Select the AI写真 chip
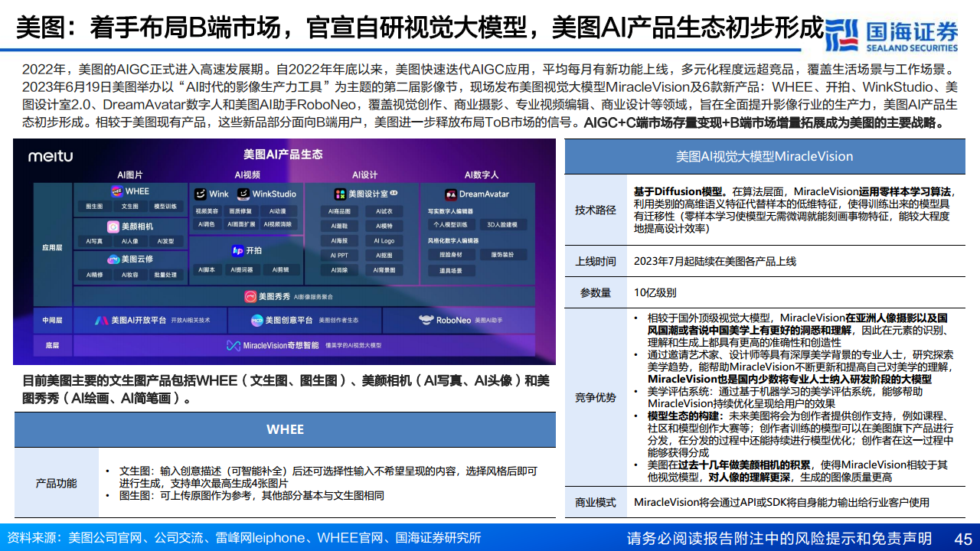Viewport: 980px width, 551px height. point(95,241)
